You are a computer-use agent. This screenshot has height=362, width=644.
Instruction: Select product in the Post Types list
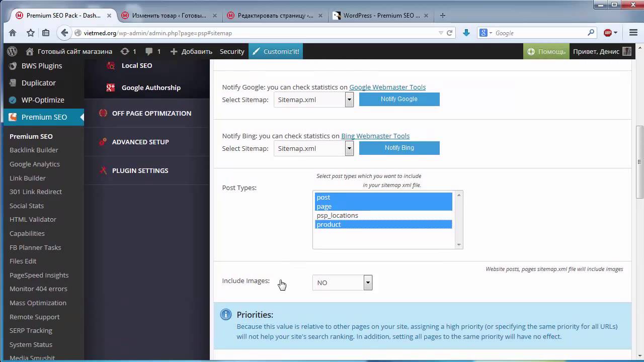click(383, 225)
